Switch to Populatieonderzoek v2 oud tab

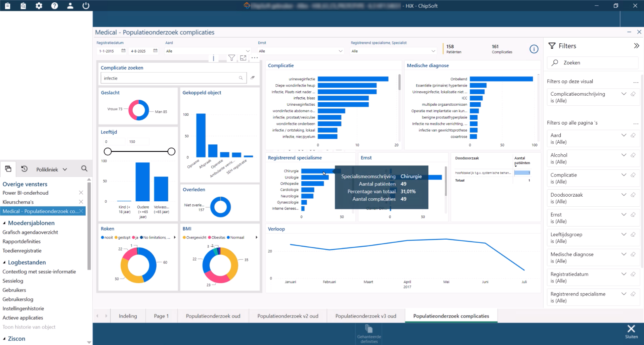point(288,316)
